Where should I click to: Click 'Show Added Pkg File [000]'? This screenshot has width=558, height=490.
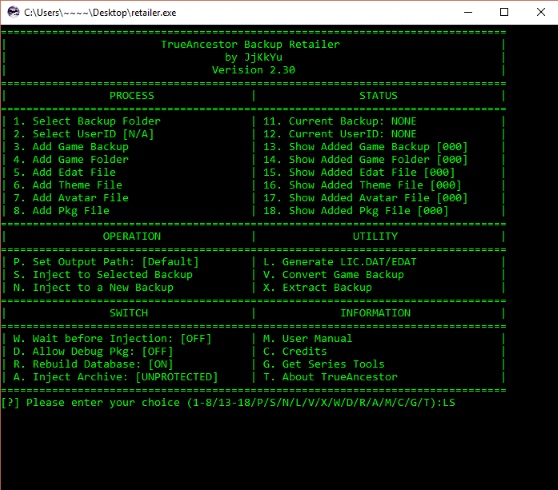click(x=356, y=211)
